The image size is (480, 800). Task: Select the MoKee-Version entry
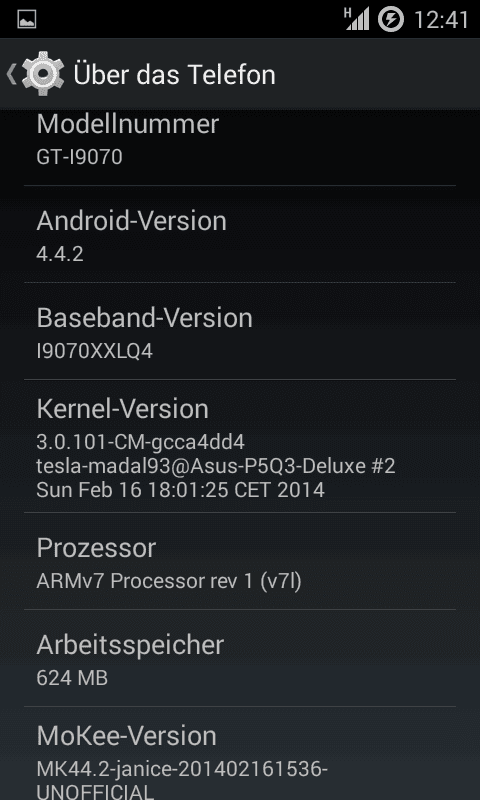tap(240, 754)
